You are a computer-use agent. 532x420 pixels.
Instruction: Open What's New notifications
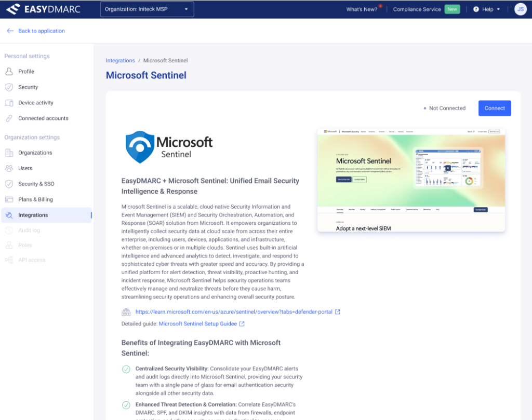tap(362, 9)
